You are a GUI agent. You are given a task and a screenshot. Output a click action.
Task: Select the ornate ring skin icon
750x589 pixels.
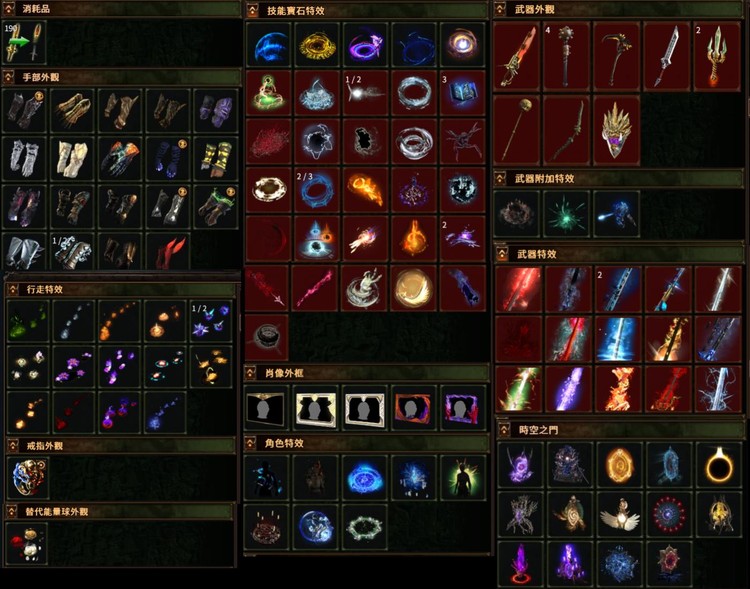28,478
